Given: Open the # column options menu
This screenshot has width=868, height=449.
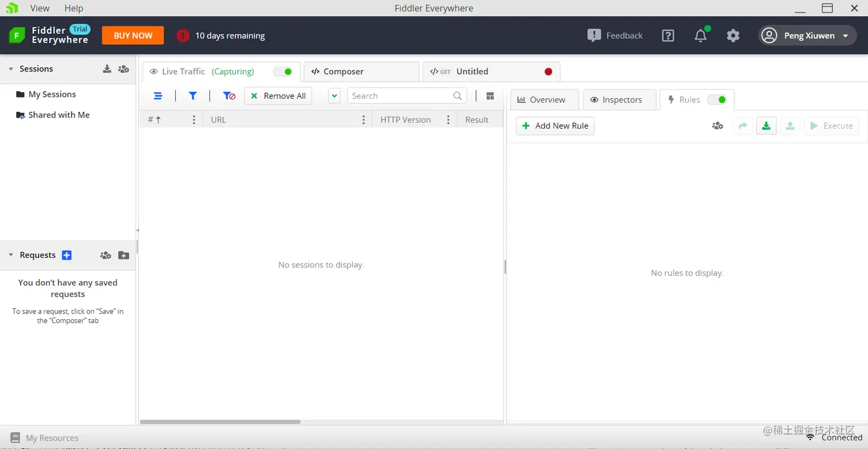Looking at the screenshot, I should click(194, 119).
